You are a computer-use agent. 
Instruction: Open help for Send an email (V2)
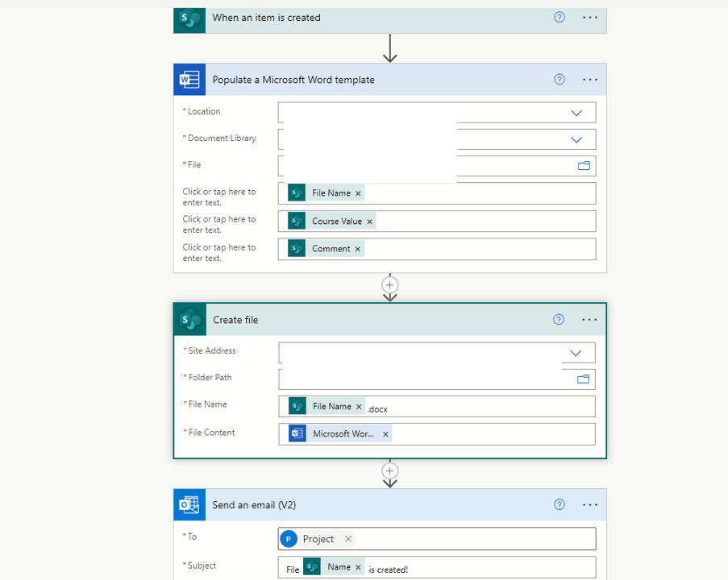pyautogui.click(x=560, y=504)
